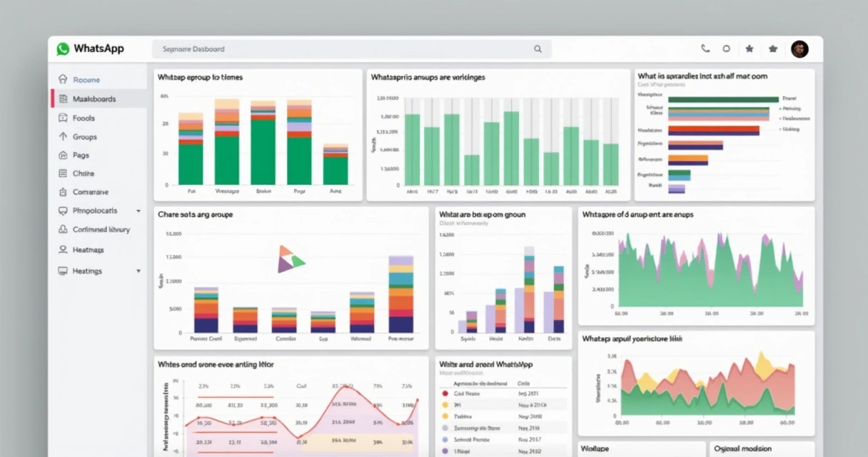Click the home icon beside Rocene
Screen dimensions: 868x457
click(x=63, y=80)
